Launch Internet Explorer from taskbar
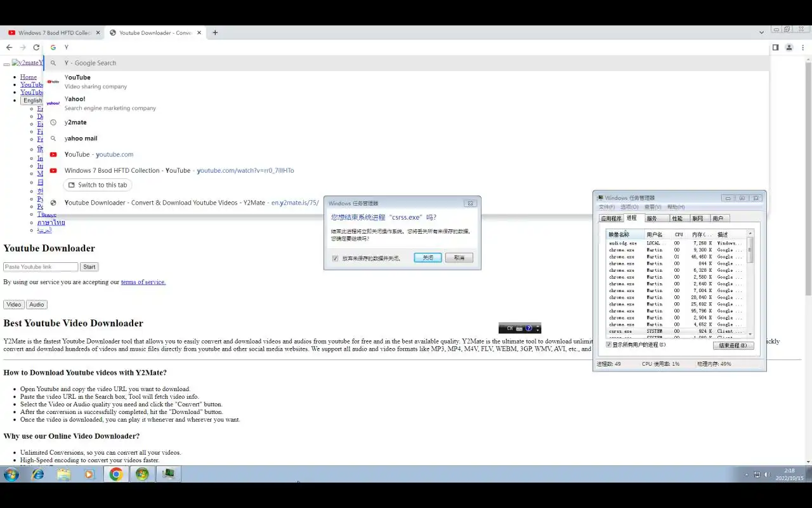812x508 pixels. (38, 474)
